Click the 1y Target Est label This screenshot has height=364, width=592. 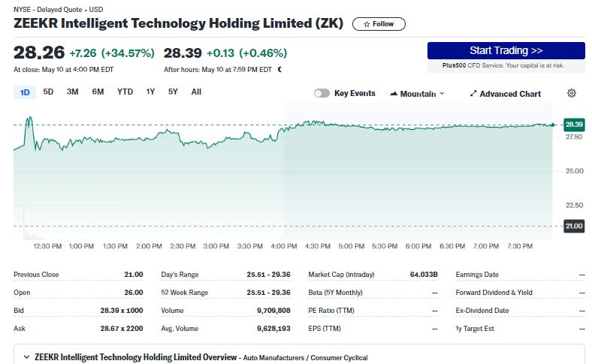point(475,329)
